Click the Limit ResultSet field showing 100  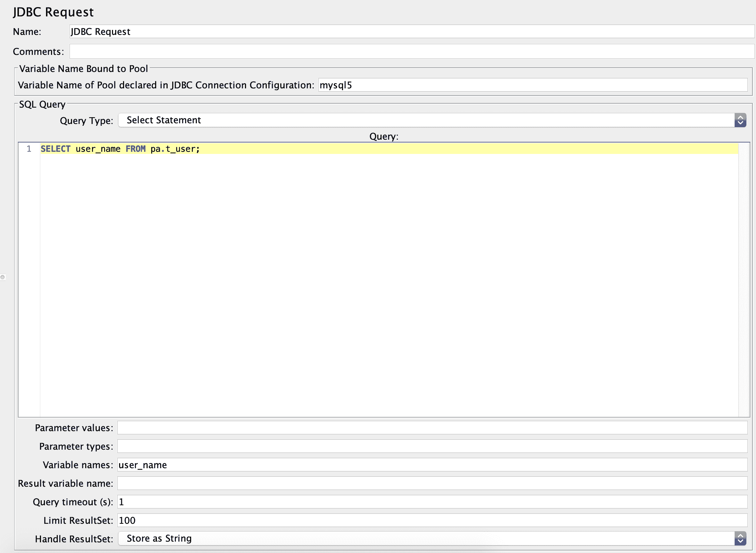[x=431, y=521]
